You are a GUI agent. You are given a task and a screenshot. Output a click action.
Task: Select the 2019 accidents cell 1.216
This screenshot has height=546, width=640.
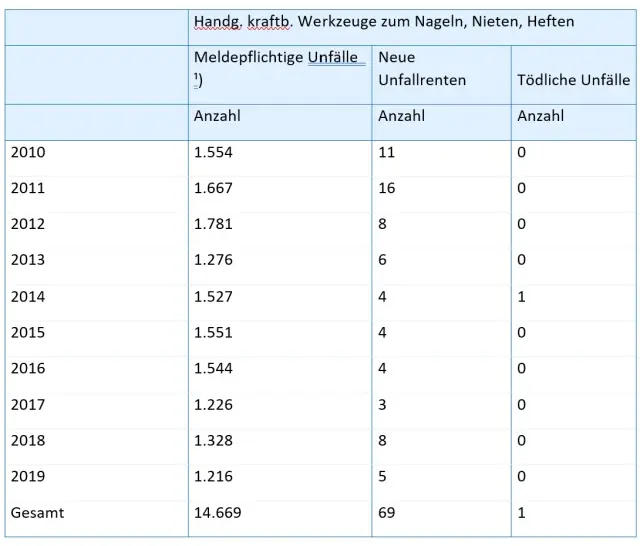tap(213, 477)
